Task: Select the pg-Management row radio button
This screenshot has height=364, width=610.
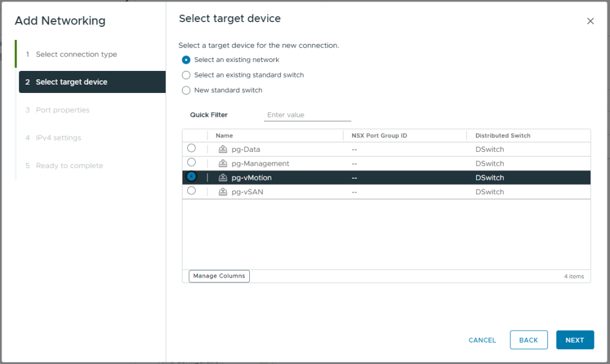Action: tap(191, 163)
